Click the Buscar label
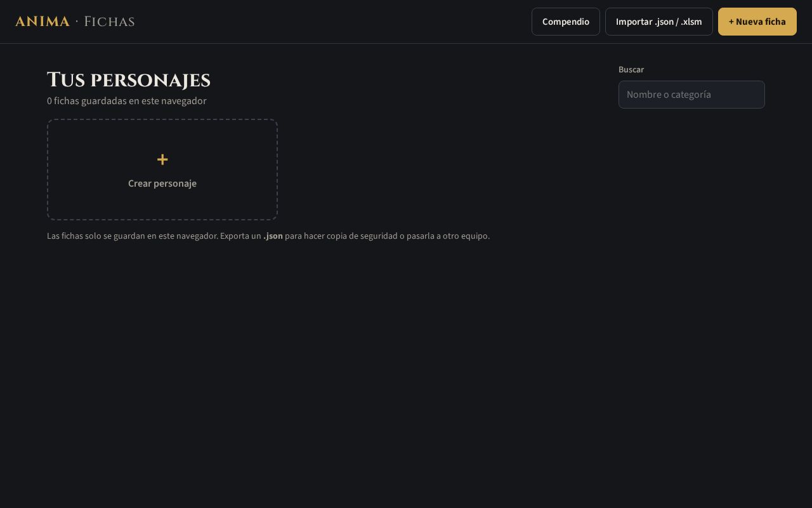 [631, 70]
